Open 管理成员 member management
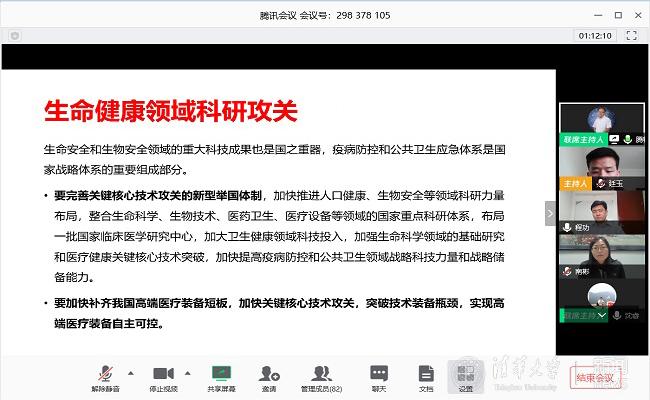Screen dimensions: 650x400 pos(321,373)
